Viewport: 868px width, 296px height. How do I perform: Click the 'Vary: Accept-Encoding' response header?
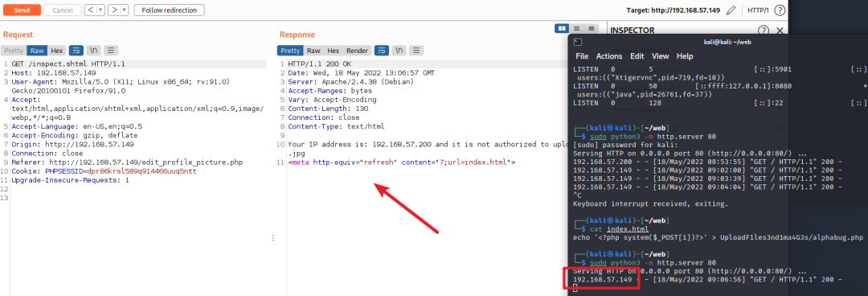click(x=332, y=99)
